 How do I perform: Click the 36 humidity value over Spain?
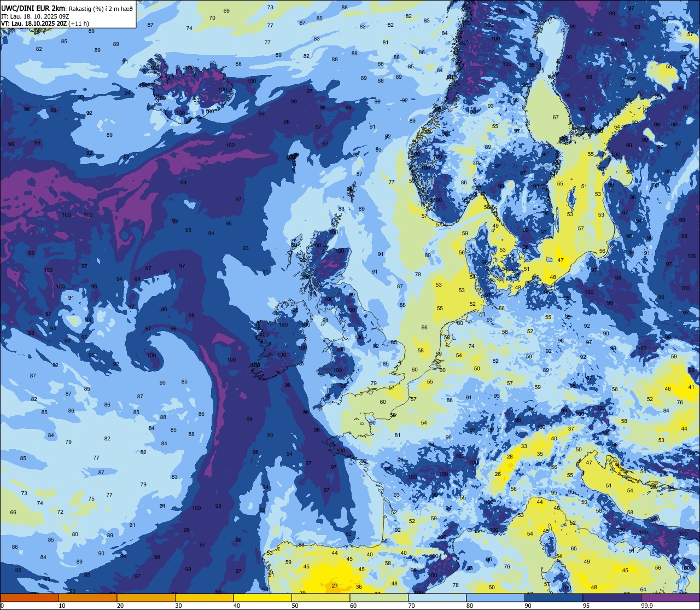point(359,587)
